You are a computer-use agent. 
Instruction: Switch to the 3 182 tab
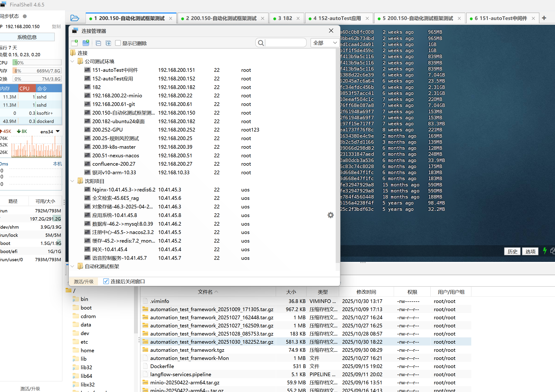[285, 18]
